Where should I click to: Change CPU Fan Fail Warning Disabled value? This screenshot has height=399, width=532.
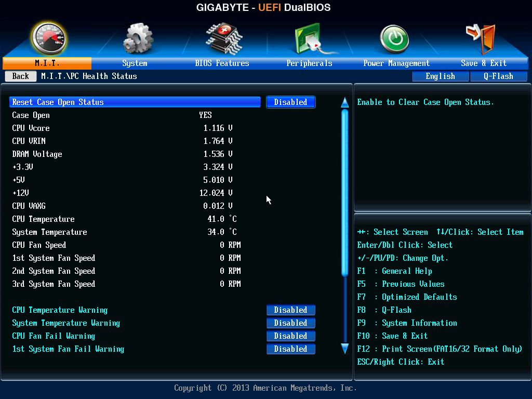coord(291,336)
